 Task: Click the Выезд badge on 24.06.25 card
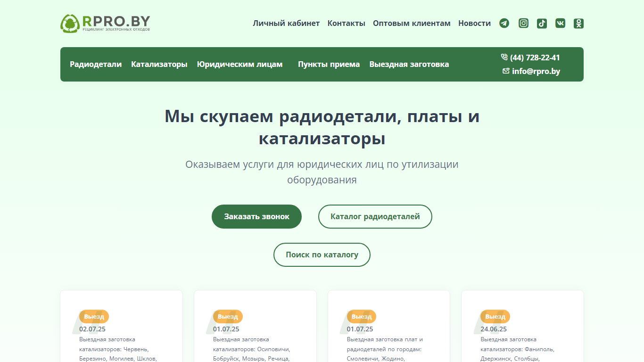point(495,316)
